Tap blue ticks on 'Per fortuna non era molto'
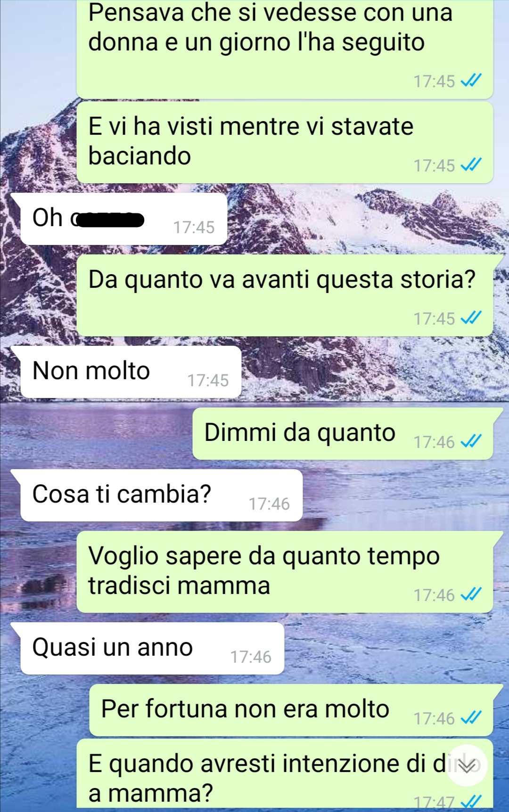 (x=471, y=718)
